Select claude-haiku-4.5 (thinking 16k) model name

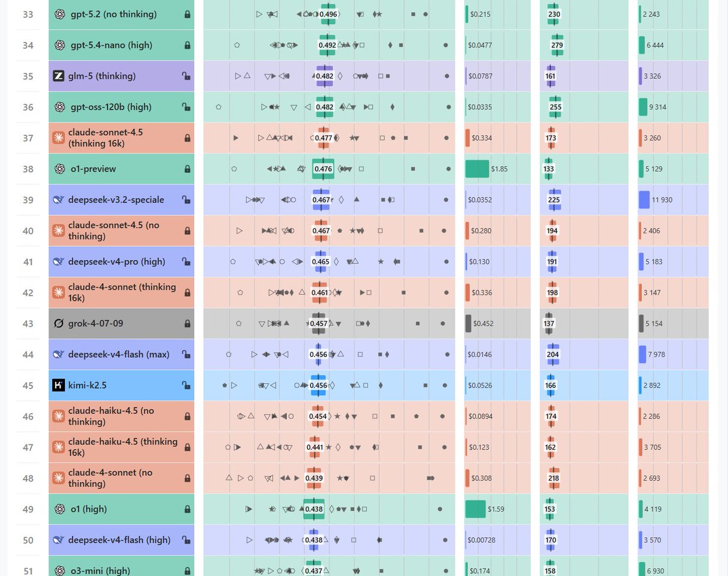click(123, 447)
